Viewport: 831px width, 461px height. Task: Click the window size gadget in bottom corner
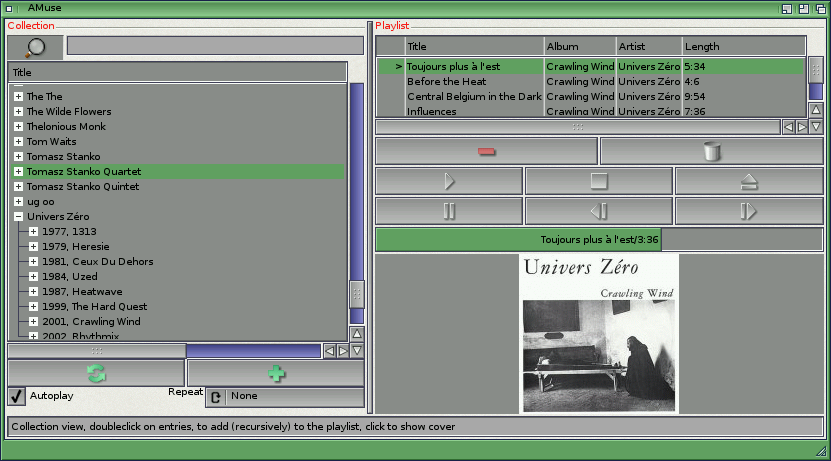coord(821,451)
